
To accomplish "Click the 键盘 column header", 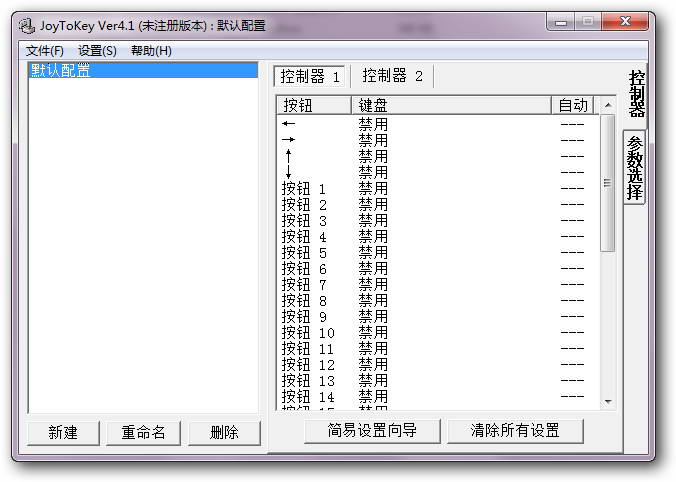I will pyautogui.click(x=450, y=105).
